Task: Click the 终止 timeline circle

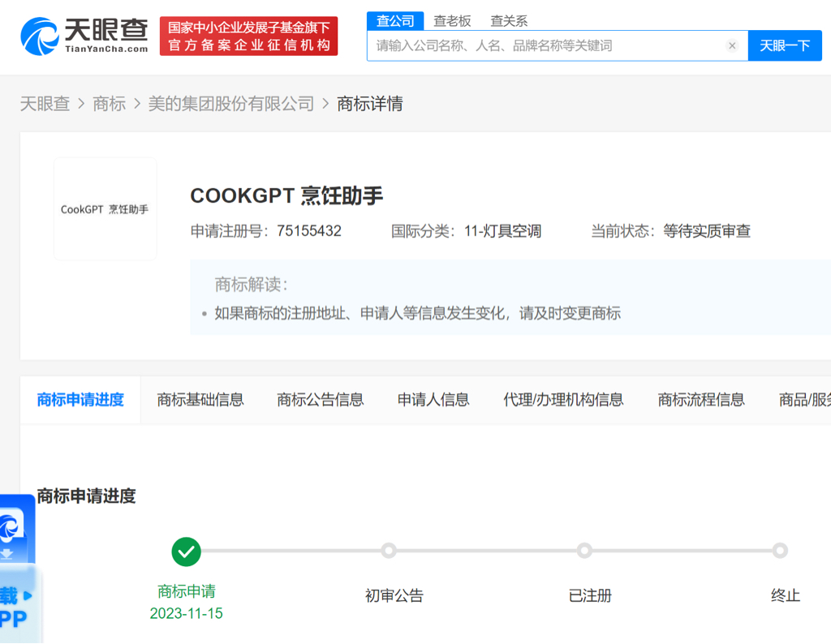Action: click(780, 551)
